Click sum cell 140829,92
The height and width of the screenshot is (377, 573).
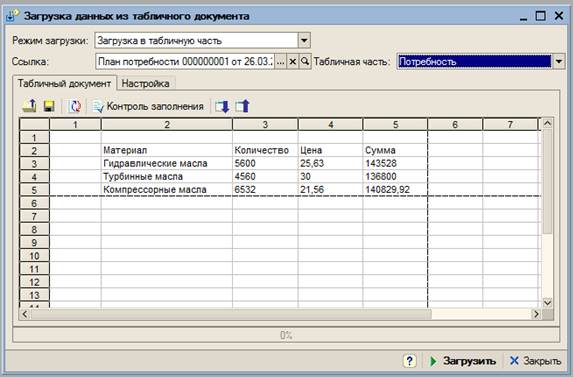click(395, 190)
